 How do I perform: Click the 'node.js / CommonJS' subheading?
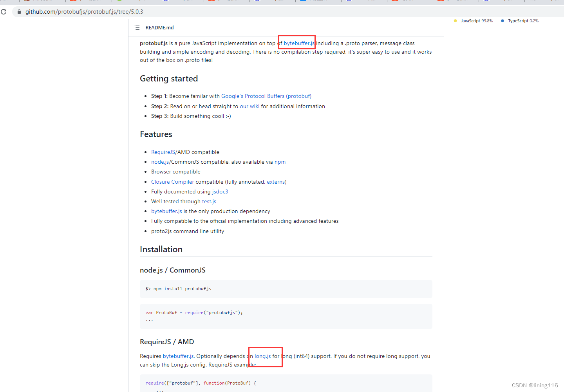click(x=173, y=270)
